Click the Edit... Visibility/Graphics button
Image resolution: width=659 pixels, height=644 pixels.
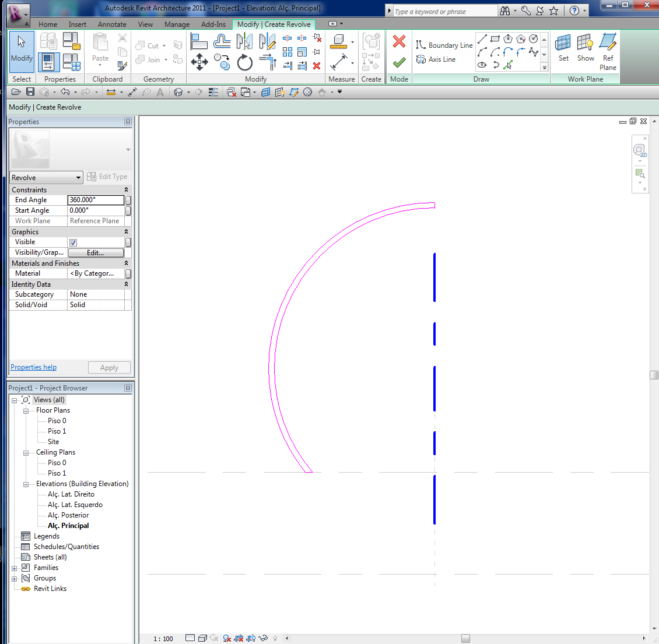[96, 253]
